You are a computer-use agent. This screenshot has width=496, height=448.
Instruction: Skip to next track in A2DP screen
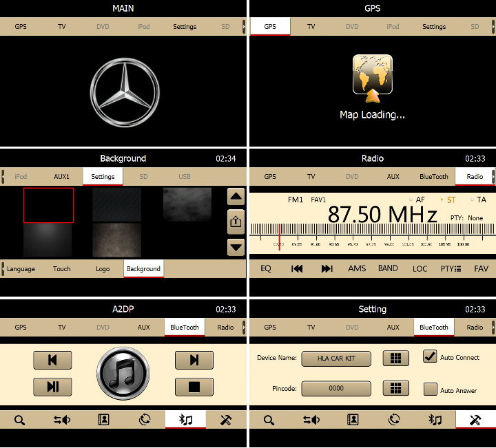coord(194,360)
